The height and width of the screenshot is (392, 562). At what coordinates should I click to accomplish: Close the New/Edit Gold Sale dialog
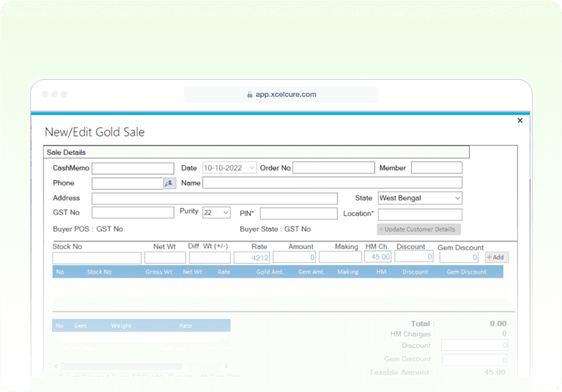tap(520, 120)
